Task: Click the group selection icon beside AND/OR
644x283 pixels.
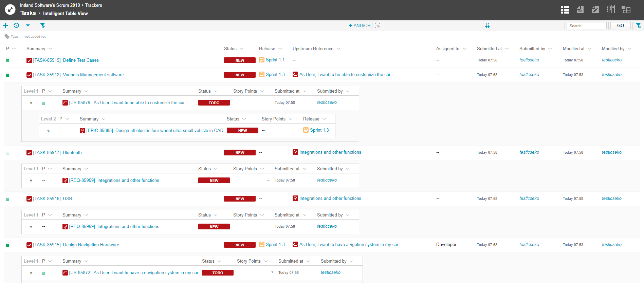Action: pos(378,25)
